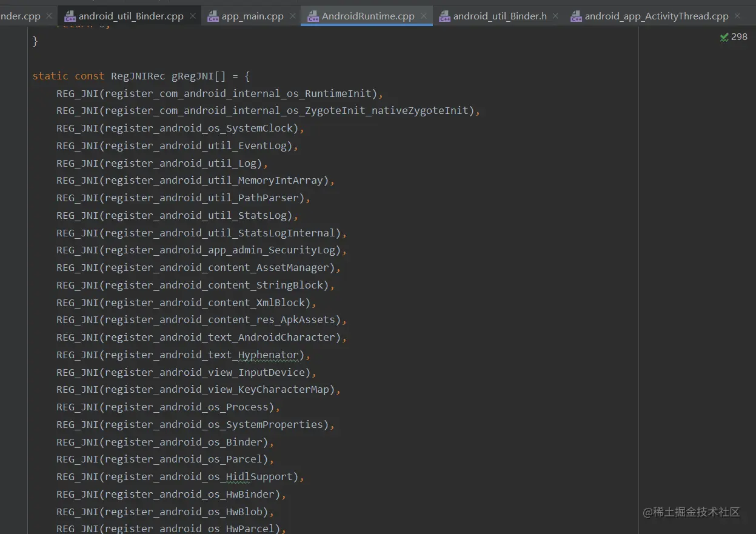Place cursor on register_android_os_SystemClock
This screenshot has width=756, height=534.
point(181,128)
